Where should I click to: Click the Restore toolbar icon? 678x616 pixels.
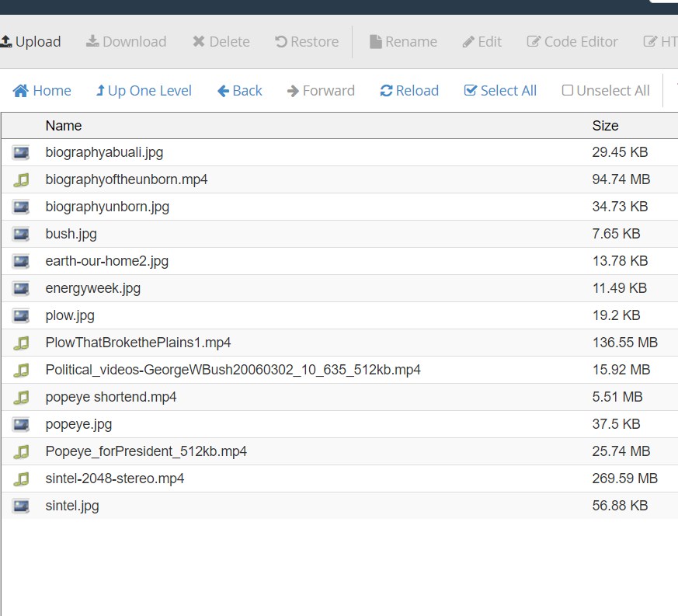(x=282, y=41)
